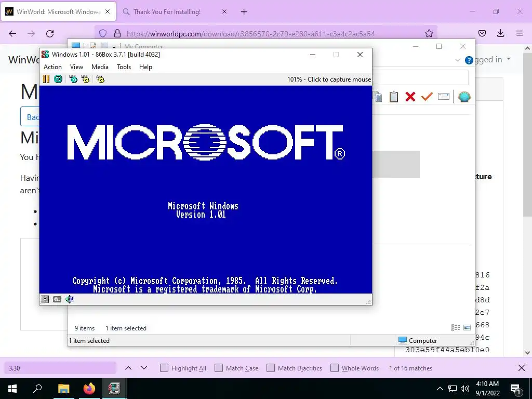Click the globe shell icon in My Computer
The image size is (532, 399).
tap(464, 97)
